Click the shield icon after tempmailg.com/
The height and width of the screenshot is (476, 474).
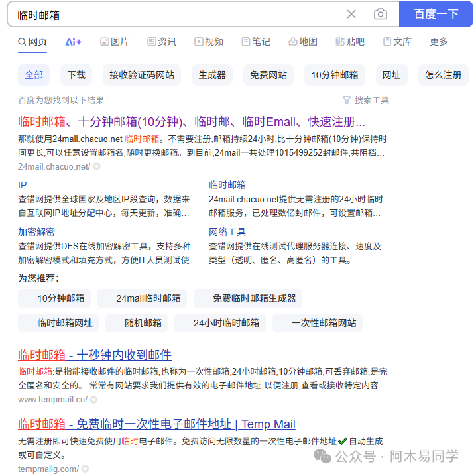pos(86,469)
